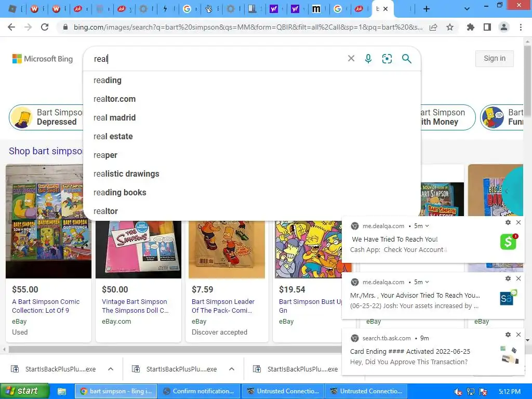Click the 5:12 PM taskbar clock

[x=510, y=392]
